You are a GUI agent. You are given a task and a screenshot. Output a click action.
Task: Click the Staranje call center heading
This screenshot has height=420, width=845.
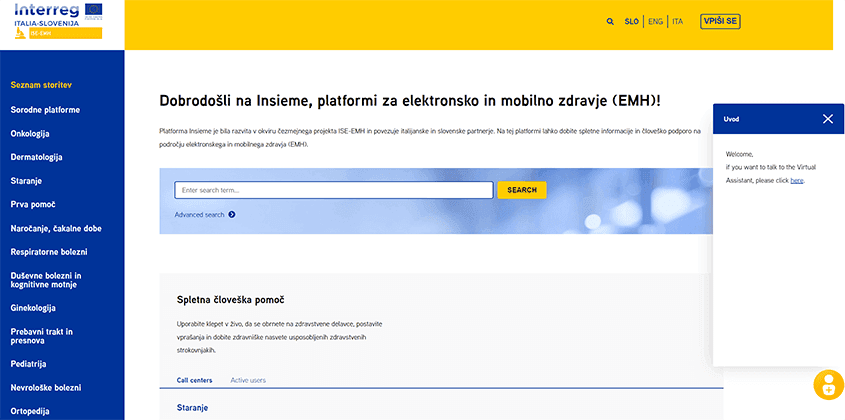192,408
